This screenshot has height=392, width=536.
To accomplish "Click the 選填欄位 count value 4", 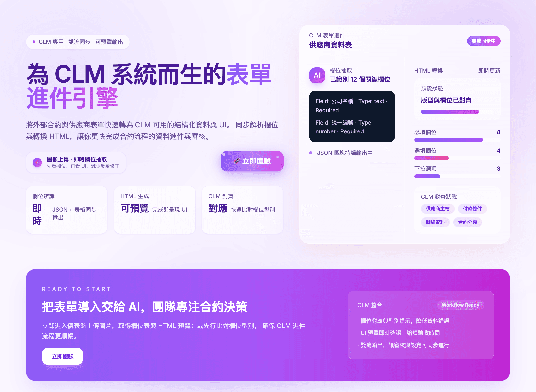I will click(x=499, y=151).
